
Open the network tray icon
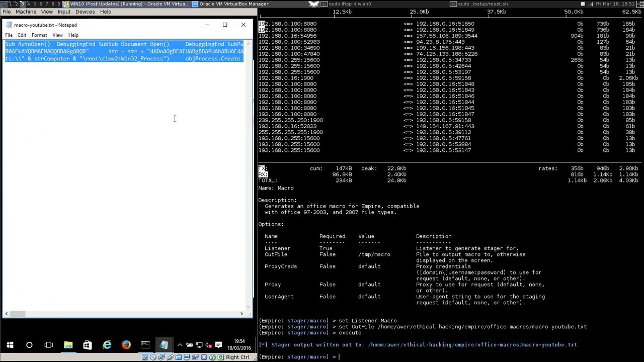pos(199,345)
